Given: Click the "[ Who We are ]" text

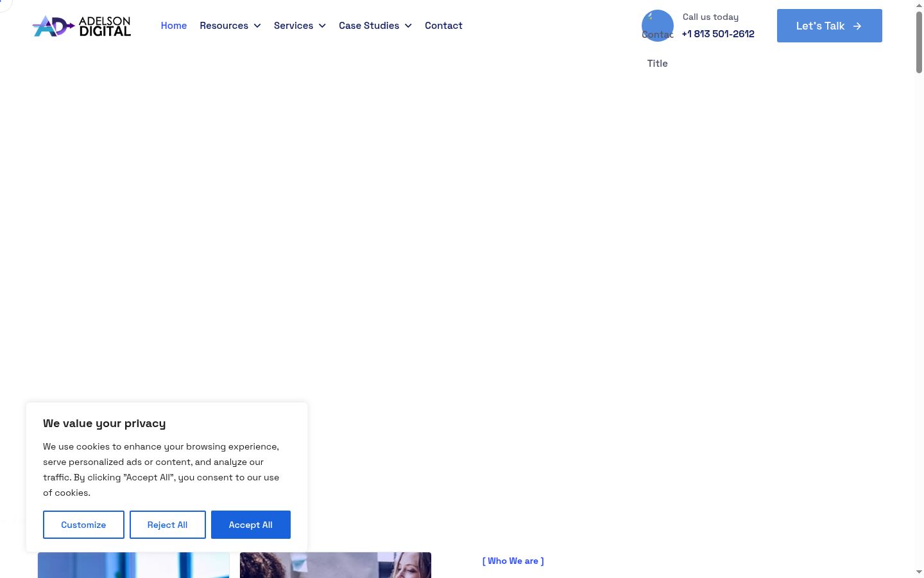Looking at the screenshot, I should pyautogui.click(x=513, y=561).
